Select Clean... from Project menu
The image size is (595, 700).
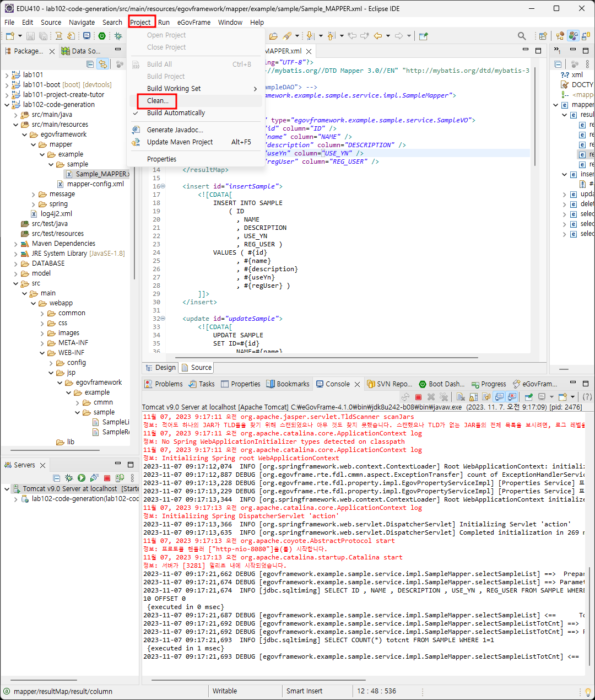click(158, 101)
